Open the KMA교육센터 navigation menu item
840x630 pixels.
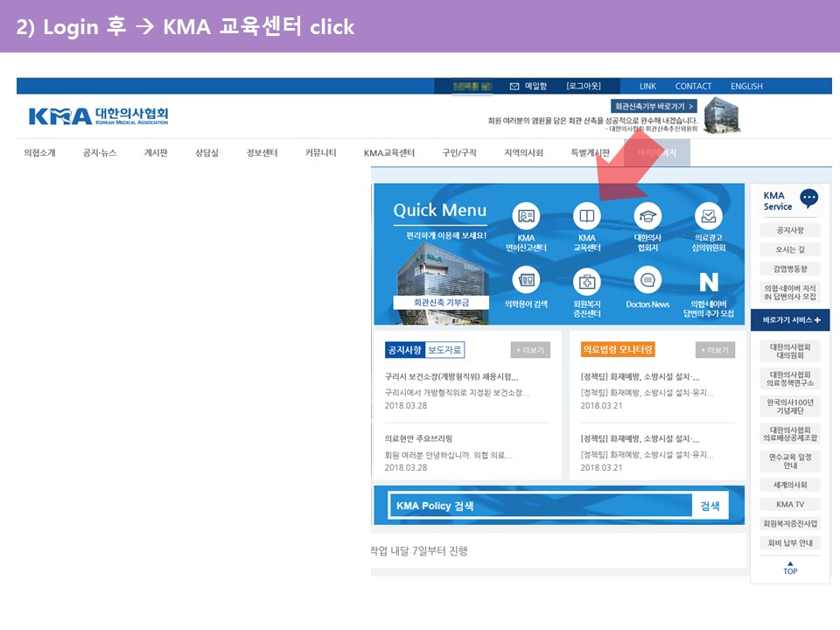tap(389, 153)
